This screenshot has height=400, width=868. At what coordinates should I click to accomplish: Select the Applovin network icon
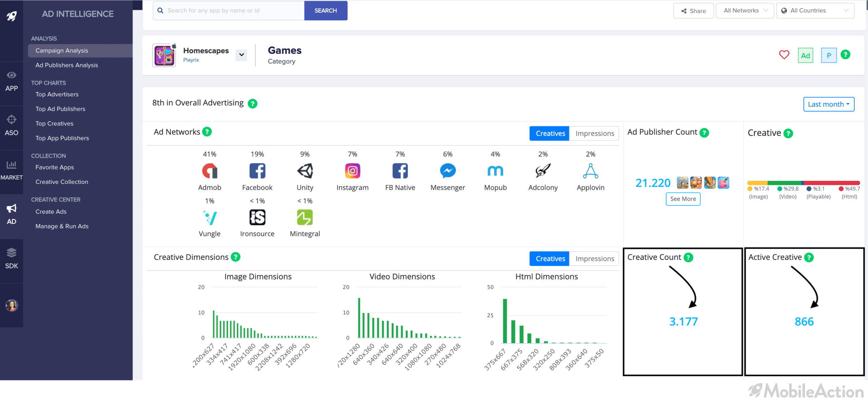click(591, 171)
